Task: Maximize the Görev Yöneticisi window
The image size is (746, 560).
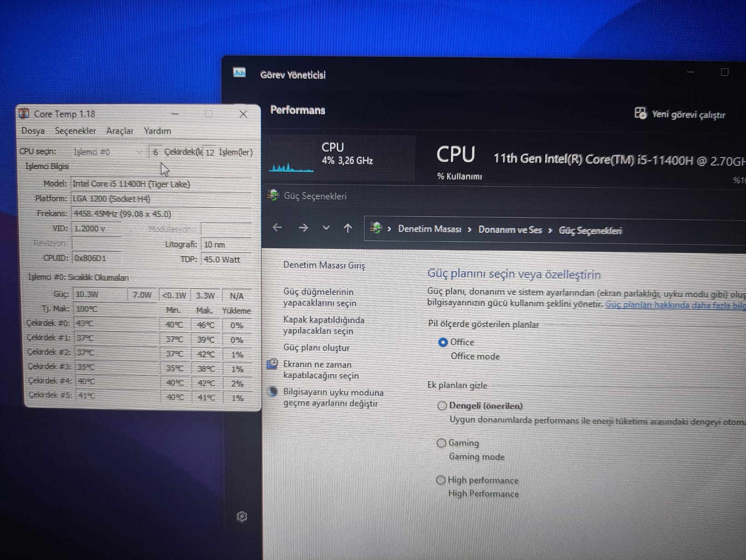Action: [x=725, y=72]
